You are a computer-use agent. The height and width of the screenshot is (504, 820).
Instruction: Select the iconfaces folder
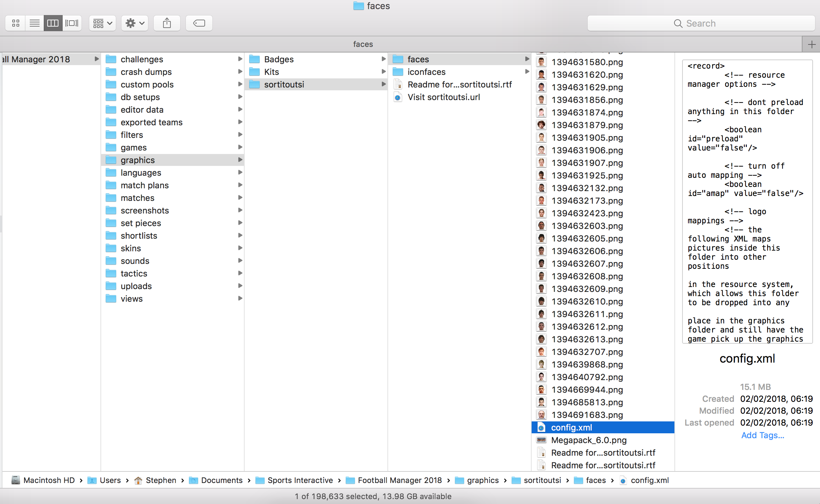point(460,72)
